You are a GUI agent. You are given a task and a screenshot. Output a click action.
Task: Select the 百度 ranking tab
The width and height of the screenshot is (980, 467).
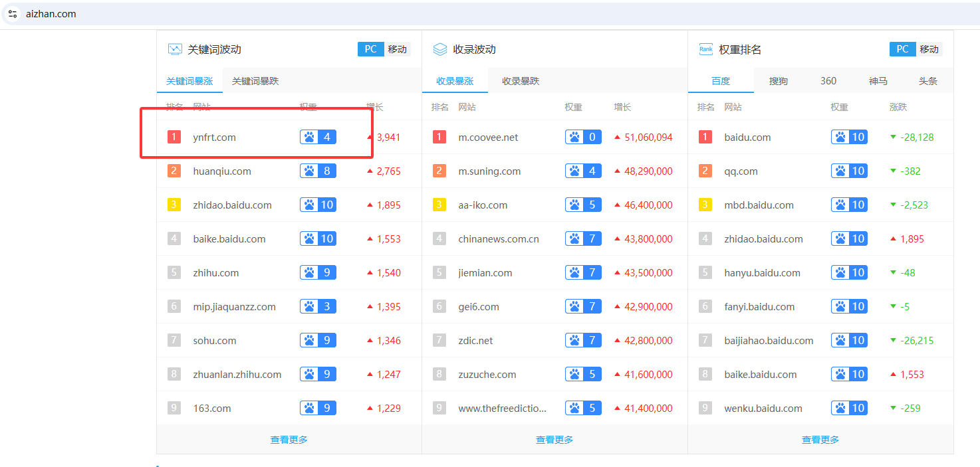[x=721, y=81]
